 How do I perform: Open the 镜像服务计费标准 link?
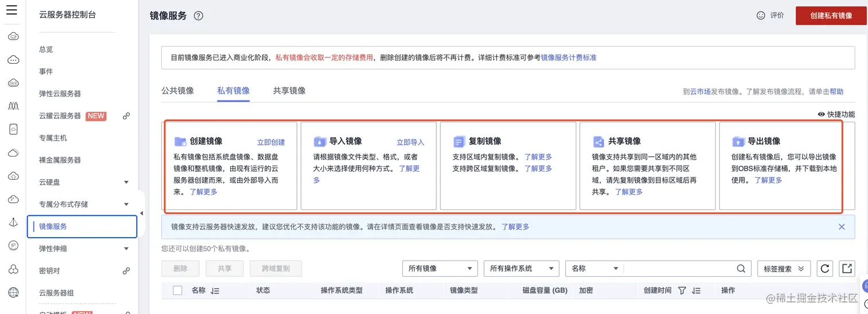(568, 57)
